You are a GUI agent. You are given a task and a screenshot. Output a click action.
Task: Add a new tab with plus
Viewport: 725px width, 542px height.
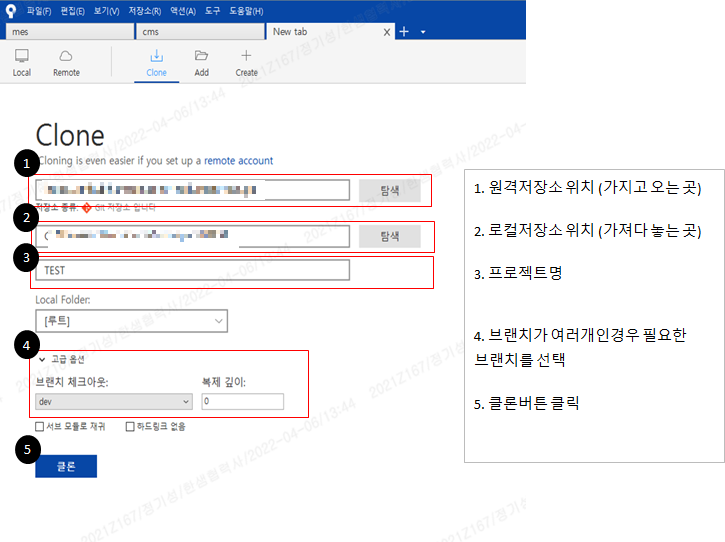[404, 31]
